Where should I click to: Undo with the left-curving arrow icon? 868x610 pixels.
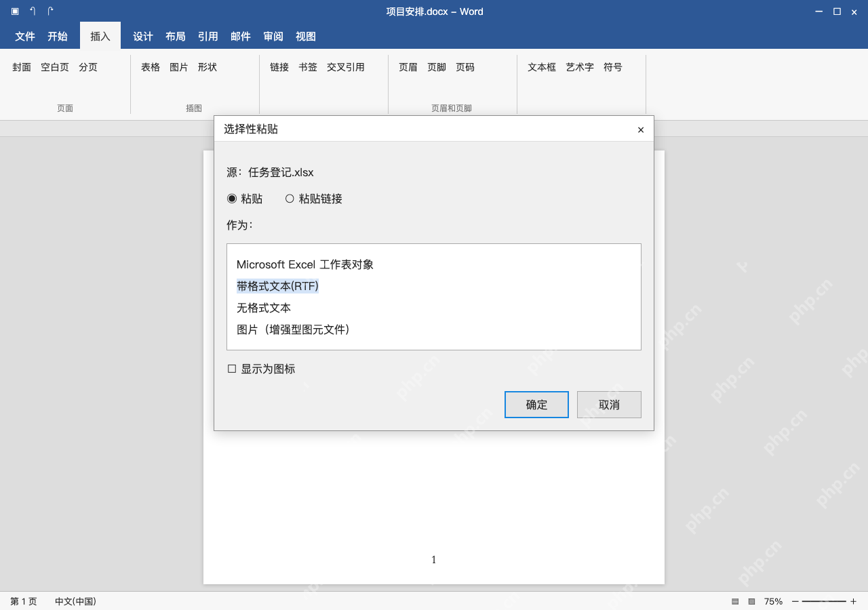coord(33,12)
